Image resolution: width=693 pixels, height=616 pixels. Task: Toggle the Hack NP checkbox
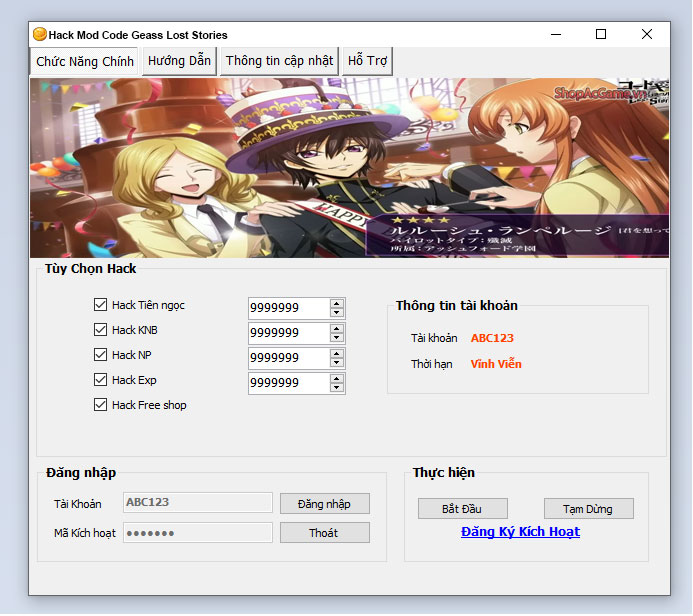[100, 354]
